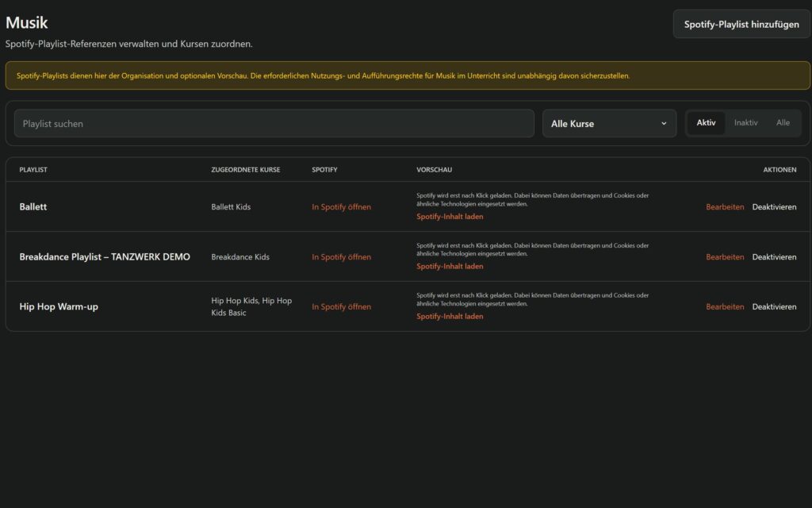Click the yellow Spotify usage-rights notice
Screen dimensions: 812x508
(x=408, y=75)
